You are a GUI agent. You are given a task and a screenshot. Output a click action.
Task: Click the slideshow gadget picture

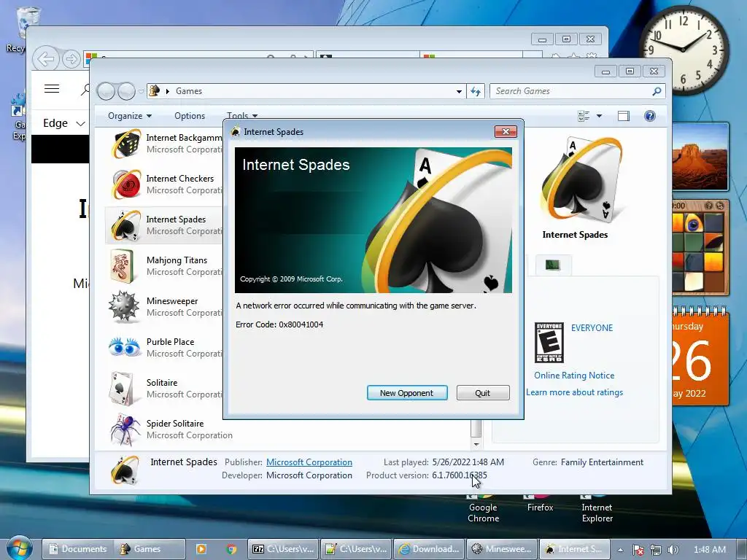pos(700,157)
